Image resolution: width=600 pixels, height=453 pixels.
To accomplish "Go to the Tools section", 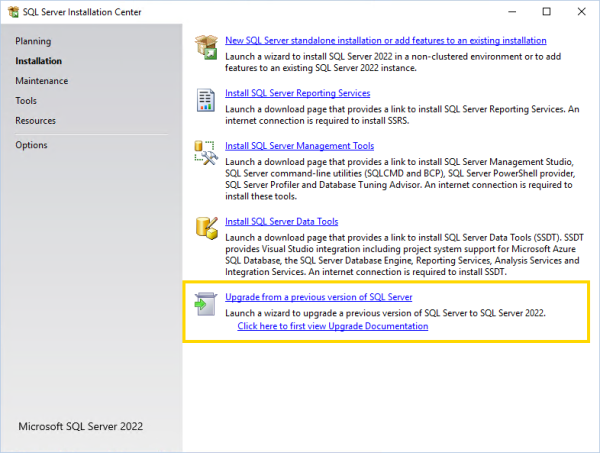I will click(x=26, y=101).
